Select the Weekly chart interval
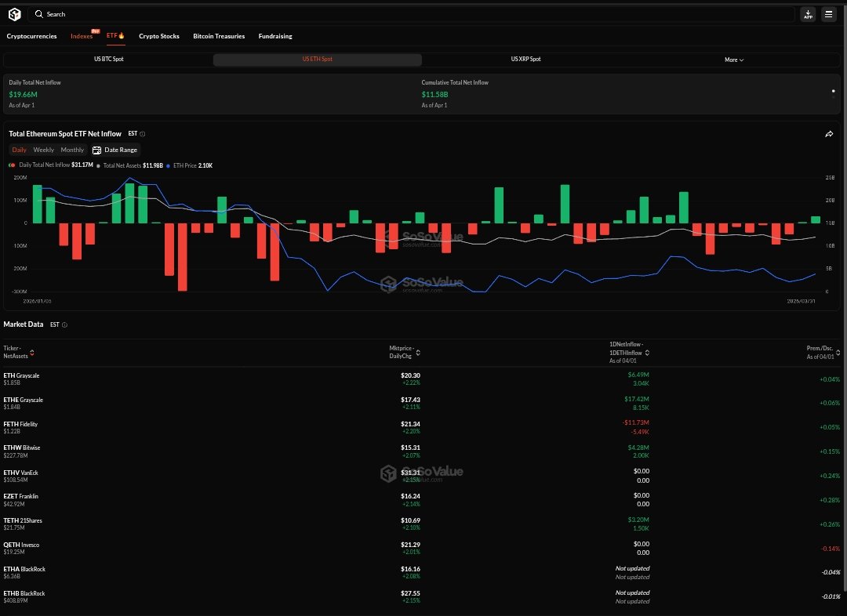This screenshot has height=616, width=847. point(44,150)
